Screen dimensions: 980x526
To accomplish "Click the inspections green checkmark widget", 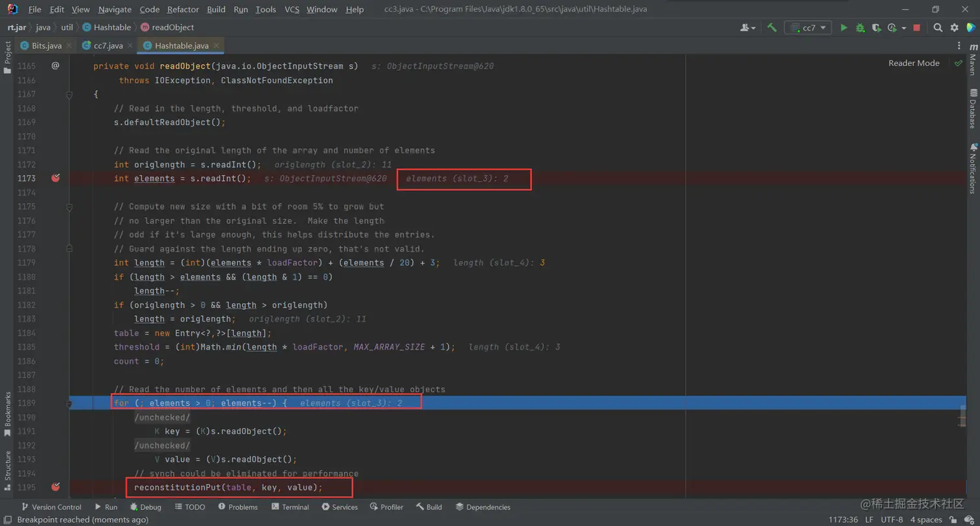I will click(958, 63).
